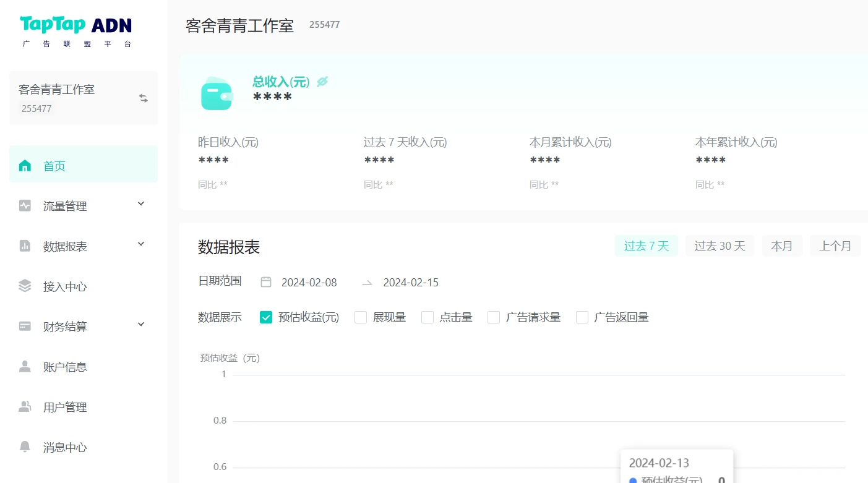This screenshot has height=483, width=868.
Task: Click the 账户信息 account info icon
Action: pos(25,366)
